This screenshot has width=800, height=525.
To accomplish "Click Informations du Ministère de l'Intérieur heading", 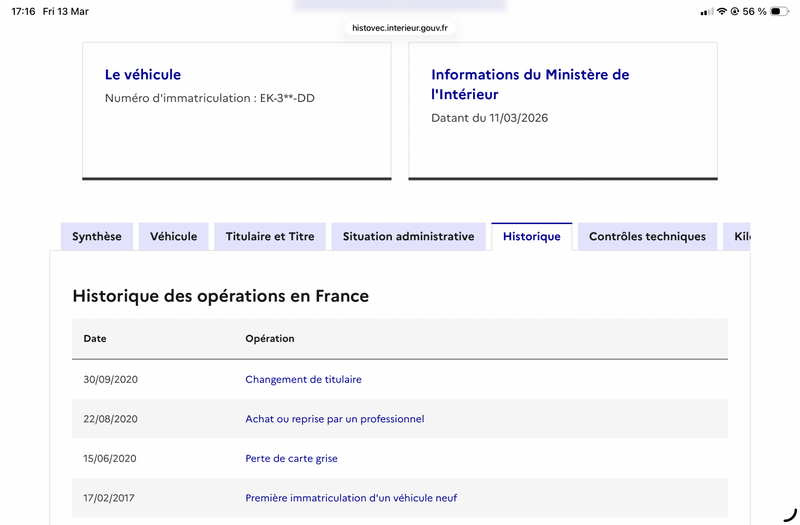I will coord(530,84).
